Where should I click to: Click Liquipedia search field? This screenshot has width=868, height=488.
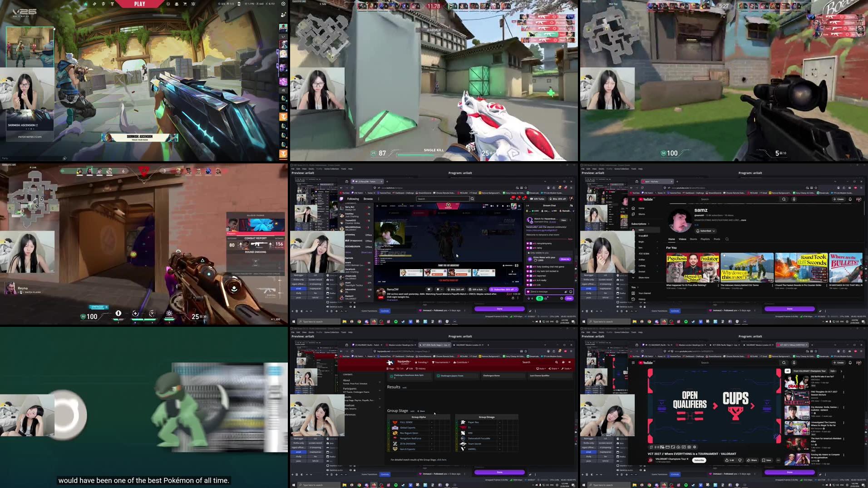click(x=538, y=362)
